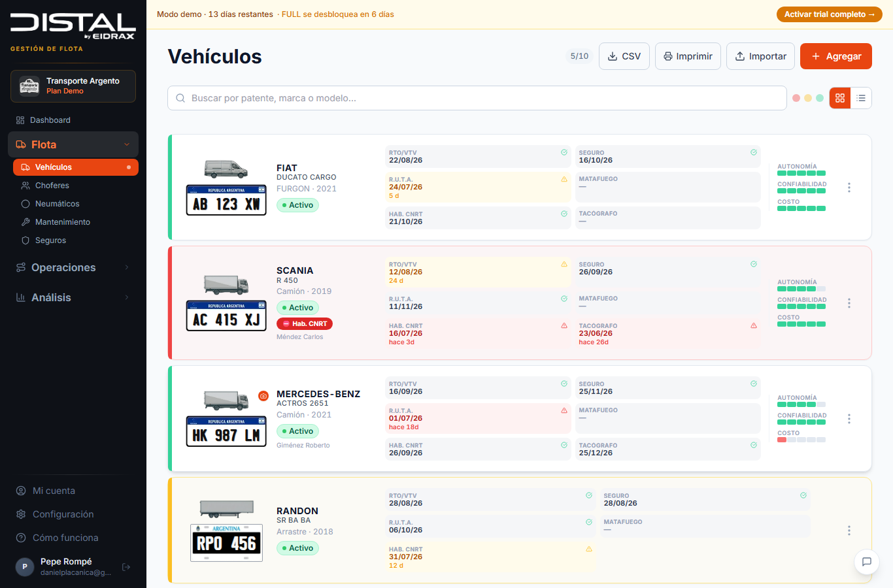Click the Transporte Argento company logo

tap(29, 86)
